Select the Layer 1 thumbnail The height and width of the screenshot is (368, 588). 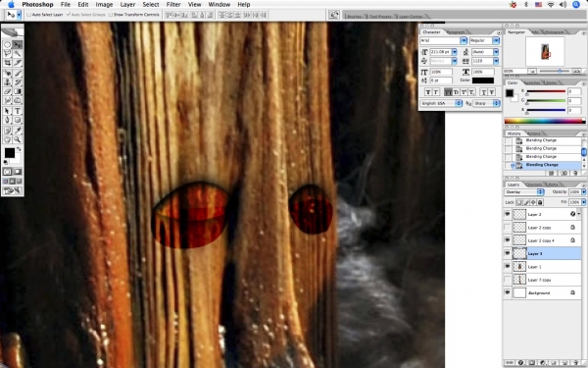(x=519, y=267)
